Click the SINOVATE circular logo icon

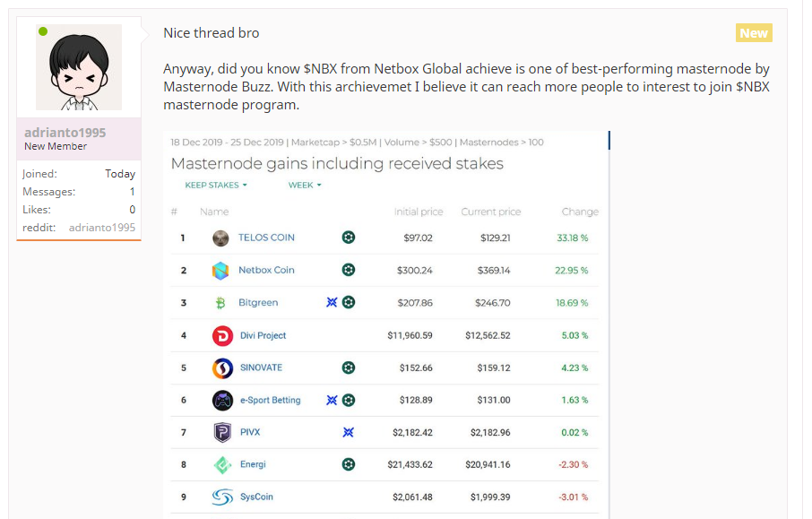click(222, 368)
